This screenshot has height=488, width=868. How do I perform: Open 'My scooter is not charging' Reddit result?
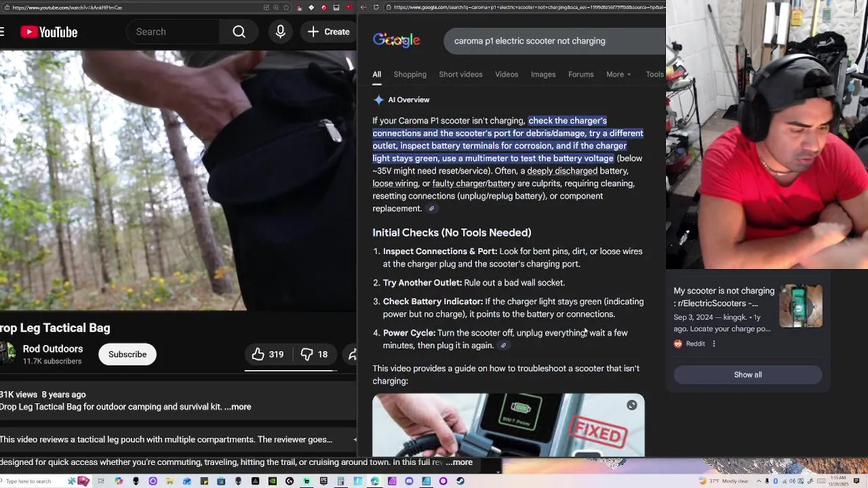coord(724,297)
